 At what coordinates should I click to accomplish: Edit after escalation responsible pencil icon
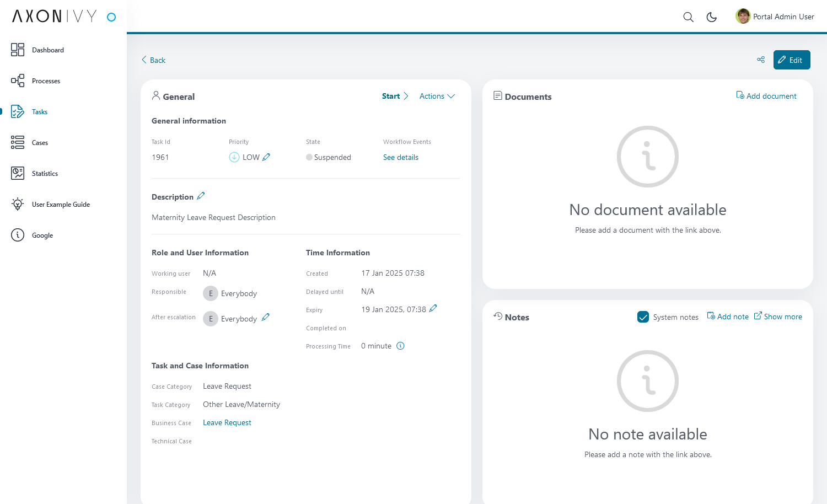[x=265, y=318]
